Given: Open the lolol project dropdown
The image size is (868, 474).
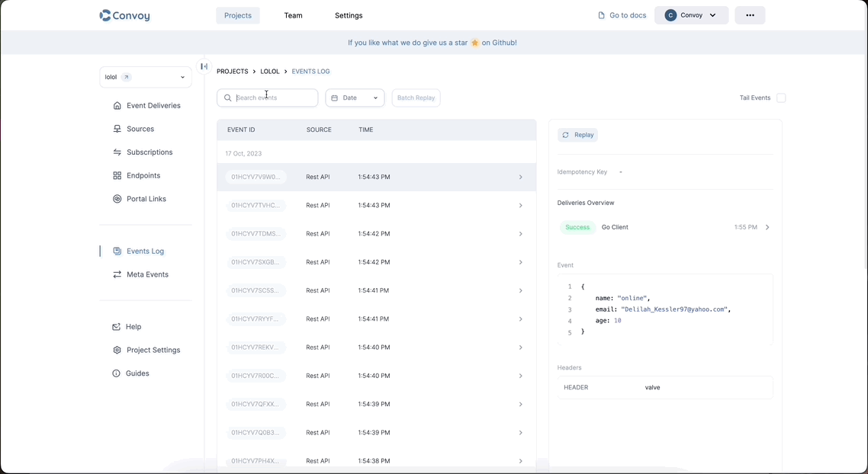Looking at the screenshot, I should pos(146,77).
